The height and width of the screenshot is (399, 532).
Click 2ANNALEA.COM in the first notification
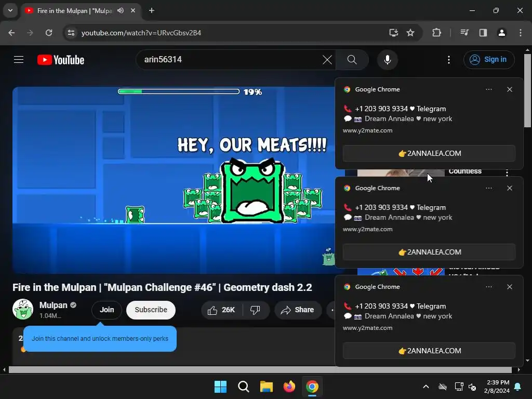[x=429, y=153]
